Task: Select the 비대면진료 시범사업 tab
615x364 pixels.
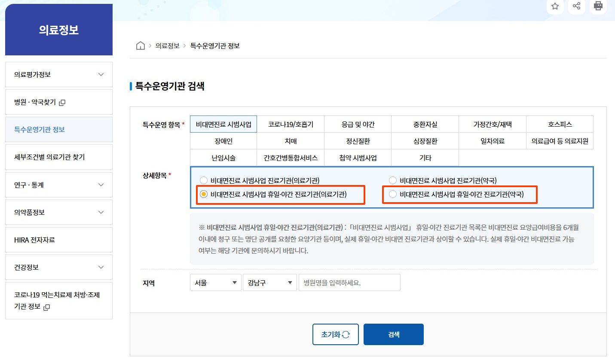Action: coord(223,124)
